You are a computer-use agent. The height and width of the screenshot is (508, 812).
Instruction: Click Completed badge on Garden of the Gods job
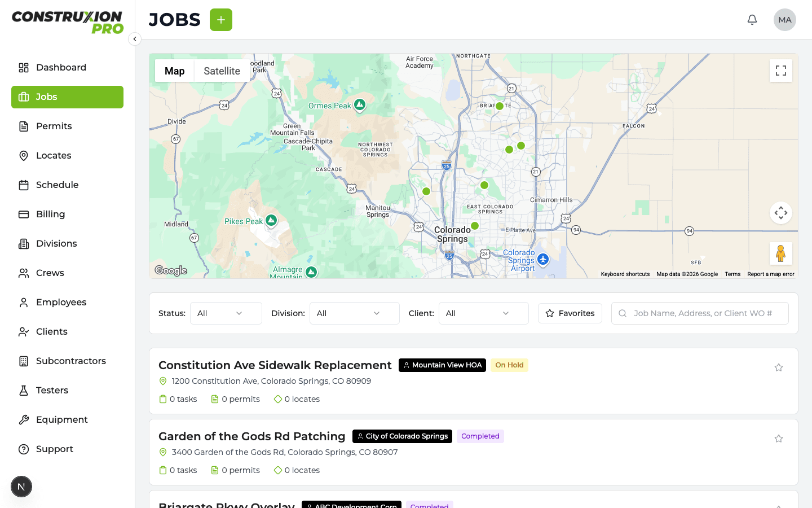point(480,436)
